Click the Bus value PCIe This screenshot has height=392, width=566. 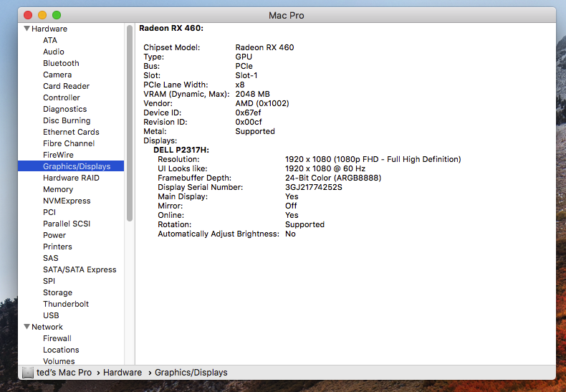[244, 66]
